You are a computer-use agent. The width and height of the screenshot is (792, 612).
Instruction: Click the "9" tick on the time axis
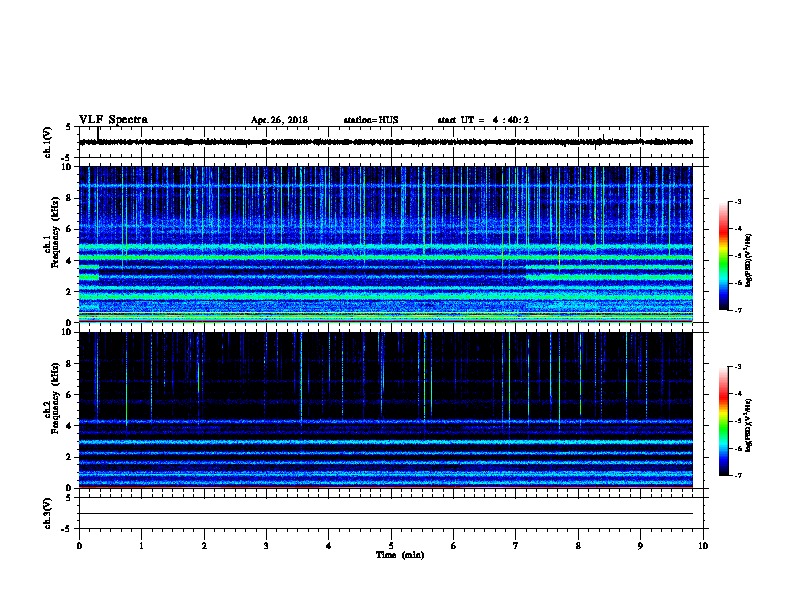(640, 545)
